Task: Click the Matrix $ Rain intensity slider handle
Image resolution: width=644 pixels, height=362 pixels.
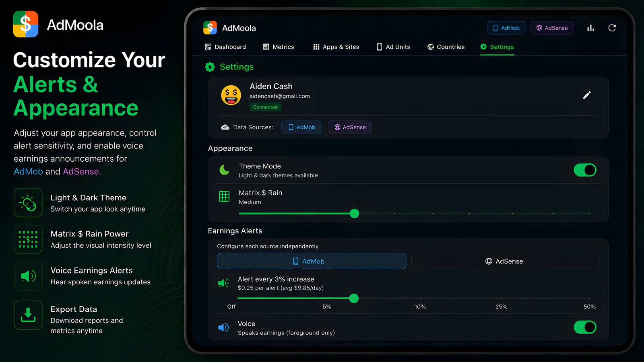Action: (x=354, y=214)
